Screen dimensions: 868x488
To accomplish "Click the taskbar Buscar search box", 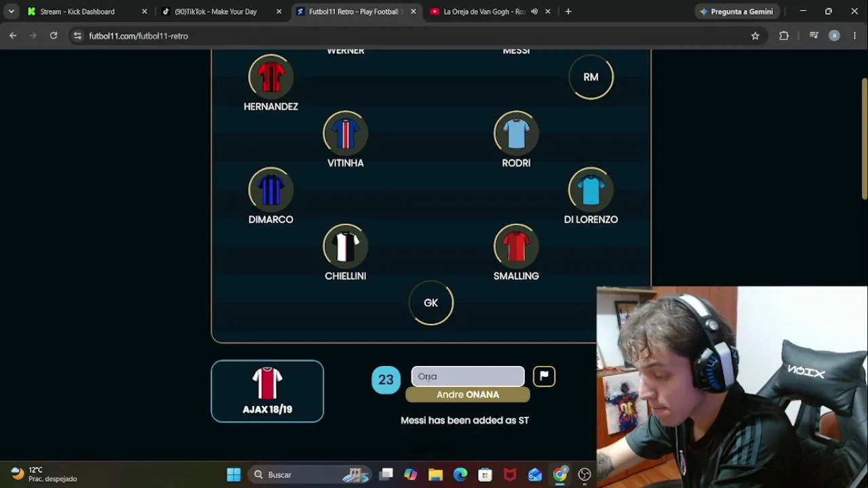I will [309, 474].
